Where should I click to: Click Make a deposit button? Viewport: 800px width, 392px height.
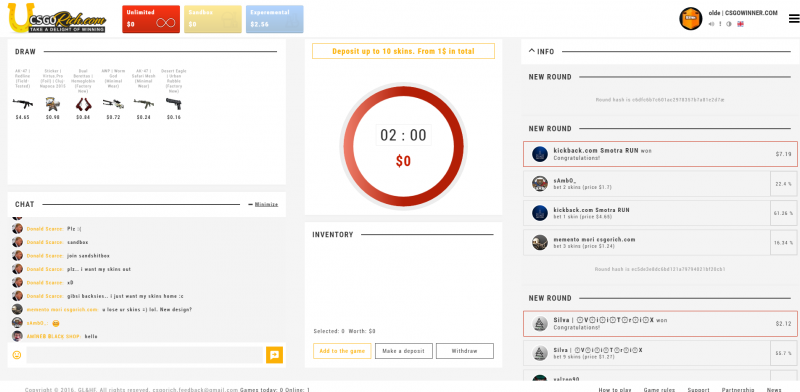click(404, 351)
